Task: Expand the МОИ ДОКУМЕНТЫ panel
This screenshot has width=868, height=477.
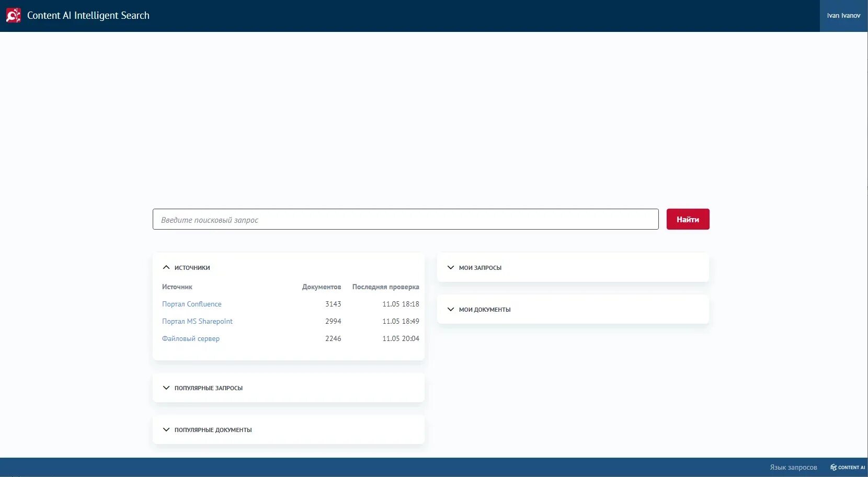Action: click(x=573, y=309)
